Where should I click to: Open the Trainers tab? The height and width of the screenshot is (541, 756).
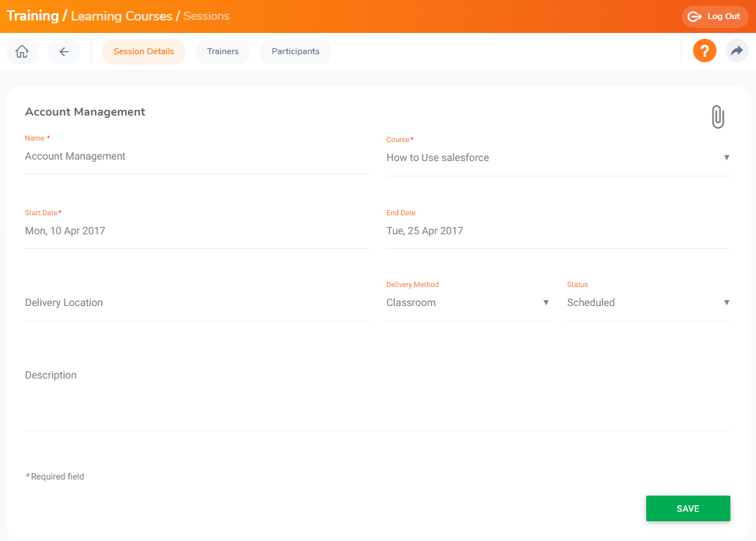pyautogui.click(x=222, y=51)
